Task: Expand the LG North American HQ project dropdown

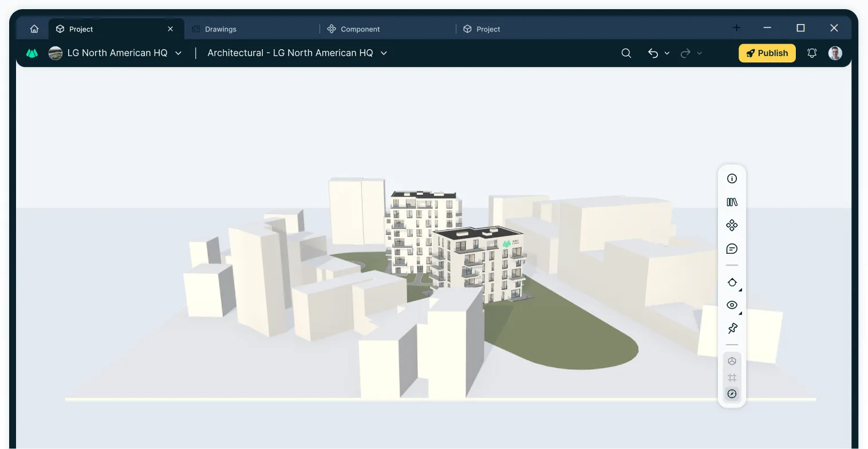Action: click(178, 53)
